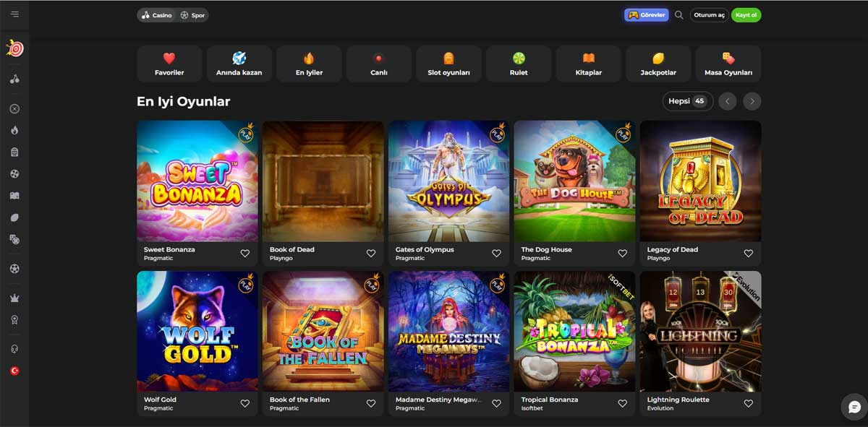Select the Rulet category
The height and width of the screenshot is (427, 868).
click(x=519, y=64)
